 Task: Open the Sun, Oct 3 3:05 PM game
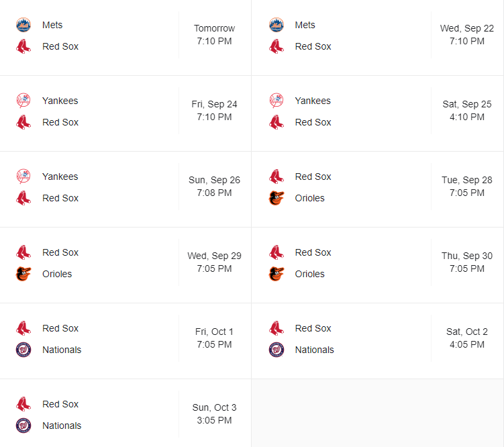click(214, 414)
